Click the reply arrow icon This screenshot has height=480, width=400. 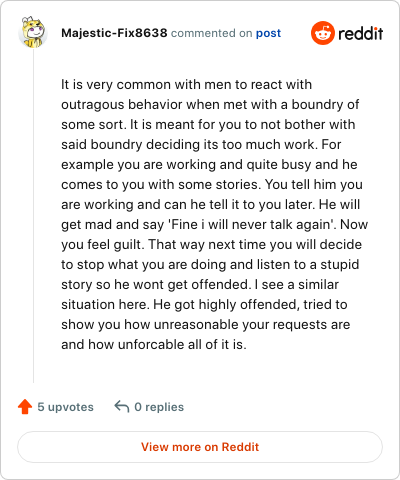coord(122,407)
